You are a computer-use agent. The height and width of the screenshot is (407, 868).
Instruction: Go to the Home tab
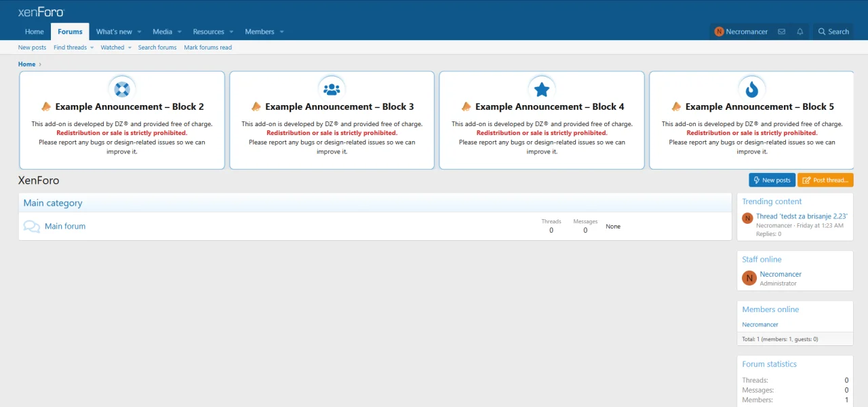(x=35, y=32)
